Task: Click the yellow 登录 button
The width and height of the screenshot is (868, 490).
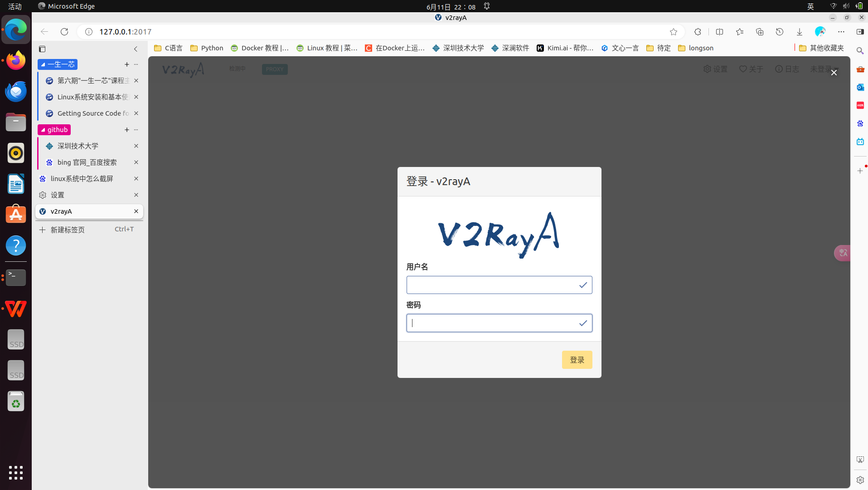Action: click(x=577, y=360)
